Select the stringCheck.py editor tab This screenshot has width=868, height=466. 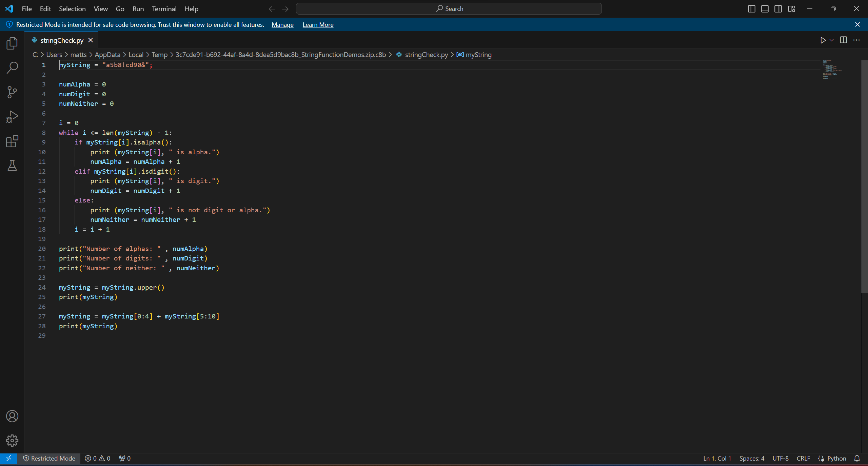click(61, 40)
